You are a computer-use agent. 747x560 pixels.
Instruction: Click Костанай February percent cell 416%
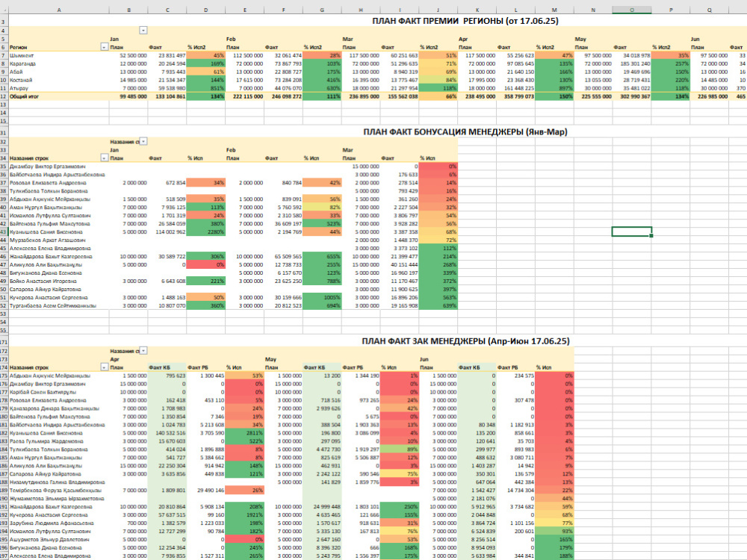pos(322,80)
